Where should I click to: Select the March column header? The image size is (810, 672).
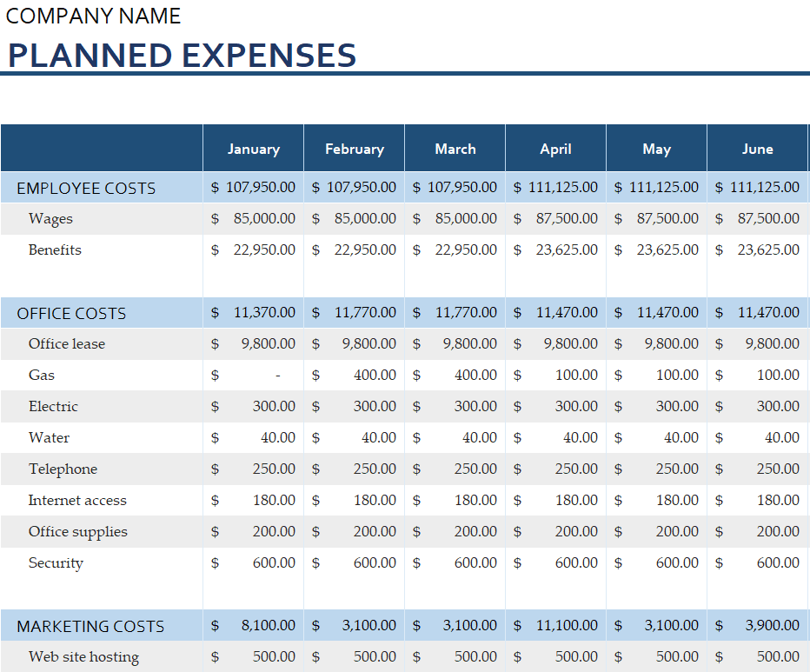pyautogui.click(x=455, y=149)
